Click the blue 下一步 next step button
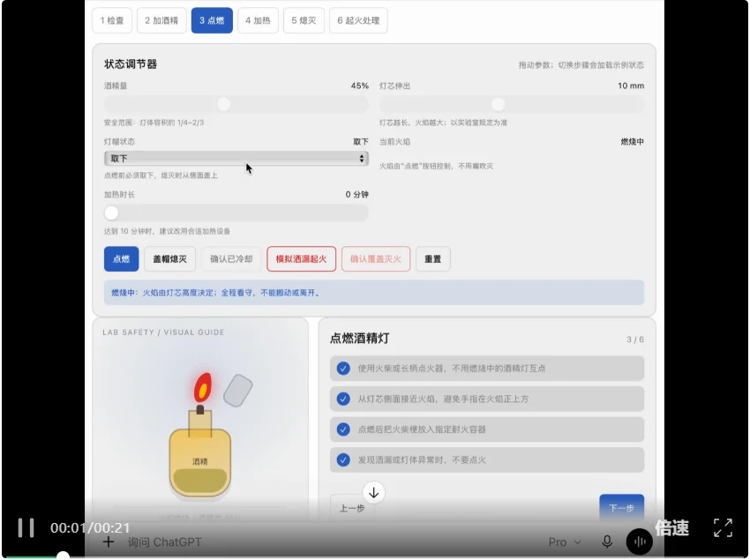This screenshot has height=560, width=750. pos(621,508)
